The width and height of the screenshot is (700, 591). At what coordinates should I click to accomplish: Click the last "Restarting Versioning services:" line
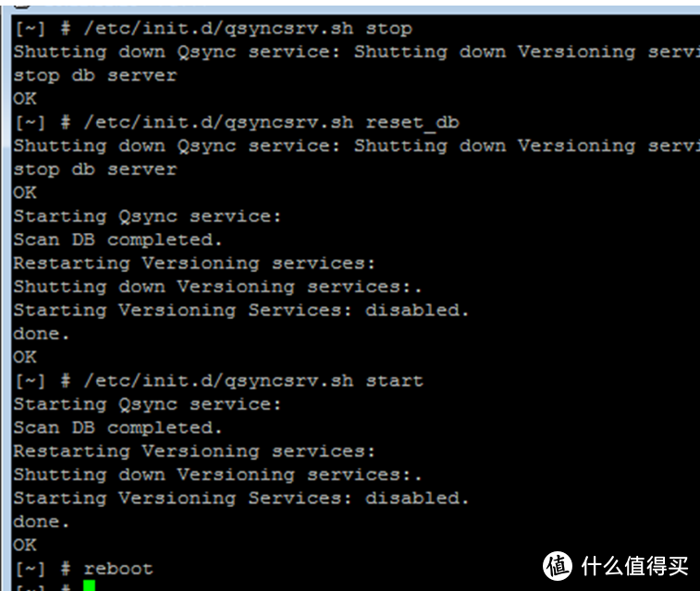(x=194, y=451)
